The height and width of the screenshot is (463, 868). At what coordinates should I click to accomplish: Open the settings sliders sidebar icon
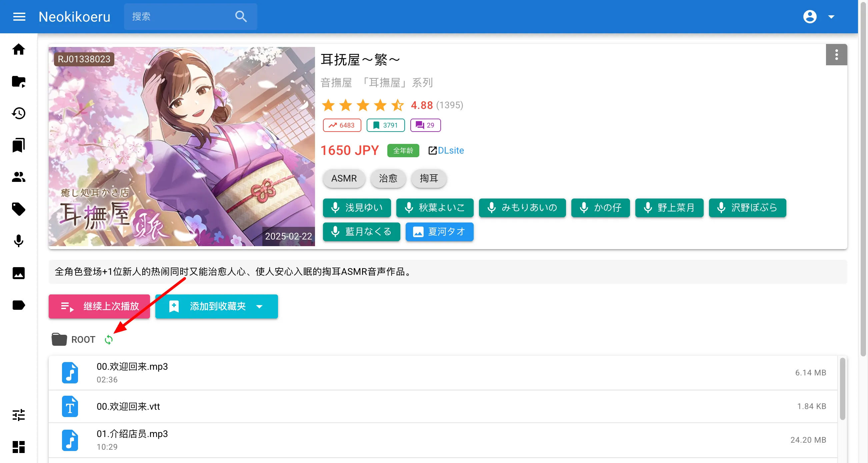pos(19,415)
